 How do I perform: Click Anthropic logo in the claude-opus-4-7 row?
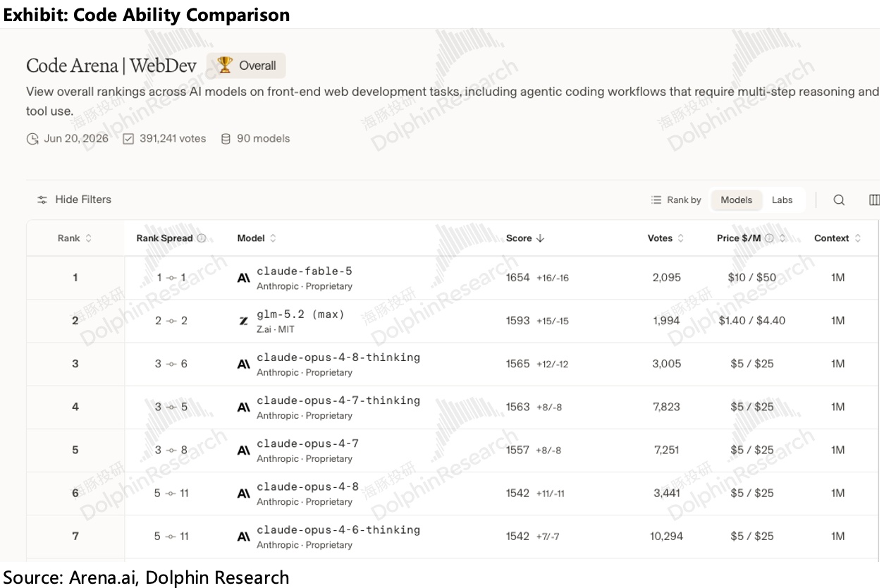click(x=243, y=451)
